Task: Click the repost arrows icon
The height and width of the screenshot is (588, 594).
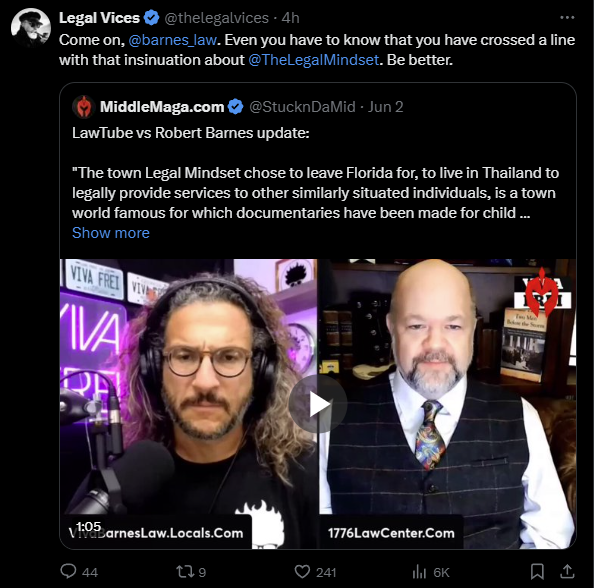Action: 184,572
